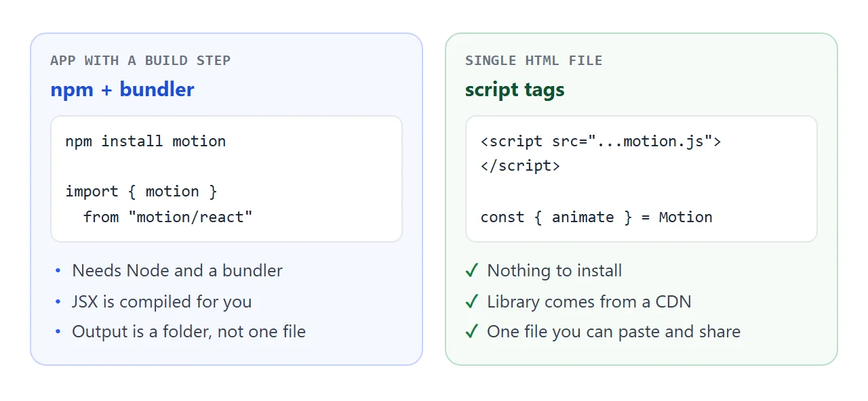Click 'const { animate } = Motion' line
This screenshot has width=868, height=401.
point(597,217)
